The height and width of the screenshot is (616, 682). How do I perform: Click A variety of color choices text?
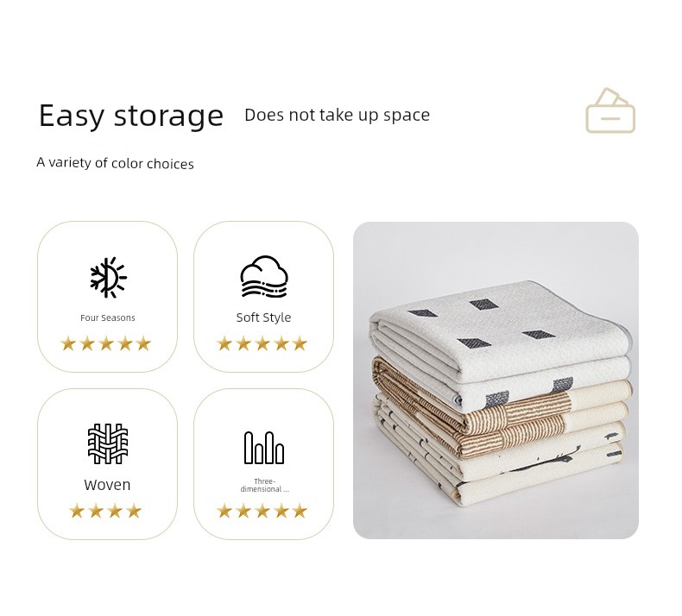pos(116,163)
